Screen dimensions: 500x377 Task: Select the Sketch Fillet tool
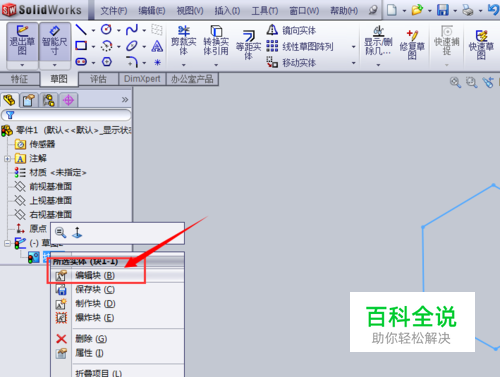coord(132,62)
